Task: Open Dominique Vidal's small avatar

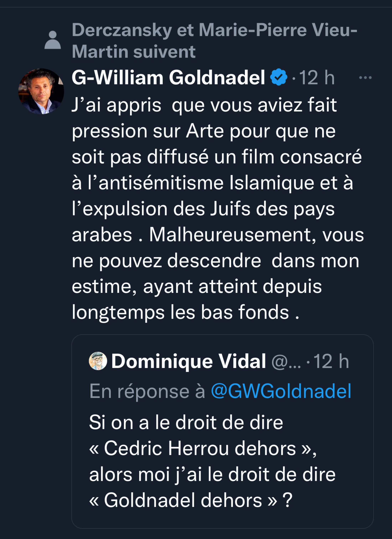Action: [x=98, y=361]
